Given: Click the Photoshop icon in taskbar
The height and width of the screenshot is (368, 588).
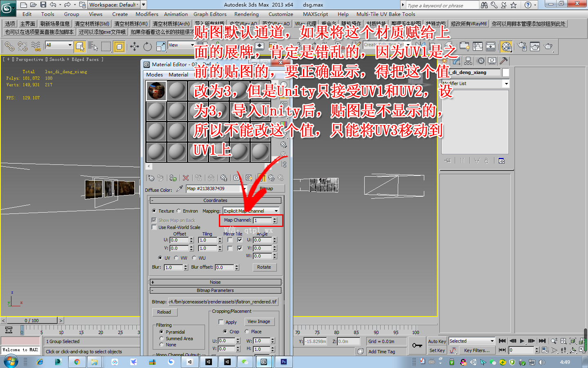Looking at the screenshot, I should [x=283, y=362].
